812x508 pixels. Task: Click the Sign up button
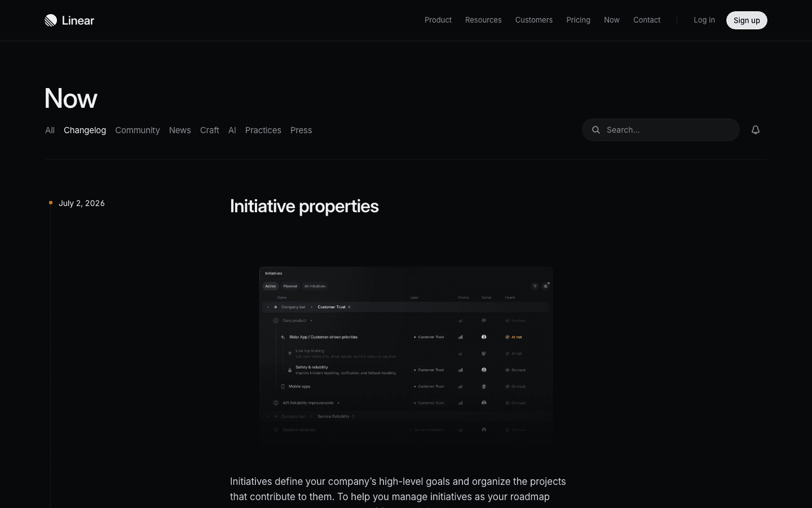(x=747, y=20)
